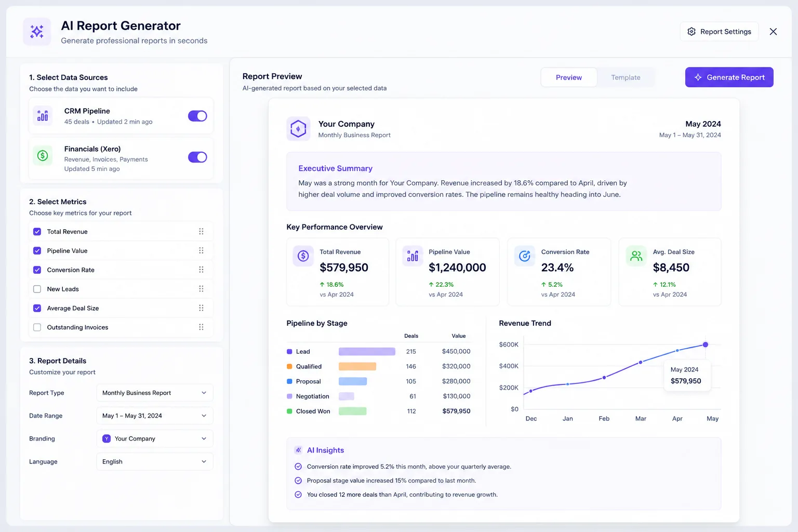Image resolution: width=798 pixels, height=532 pixels.
Task: Click the May data point on Revenue Trend
Action: 706,344
